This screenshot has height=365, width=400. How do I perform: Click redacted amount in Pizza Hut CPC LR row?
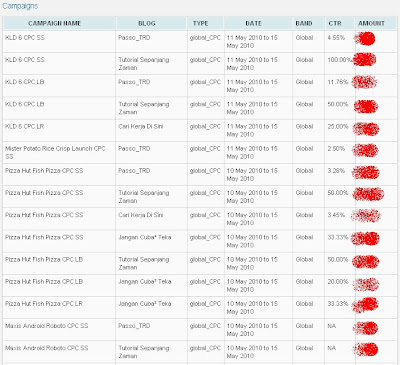tap(365, 305)
